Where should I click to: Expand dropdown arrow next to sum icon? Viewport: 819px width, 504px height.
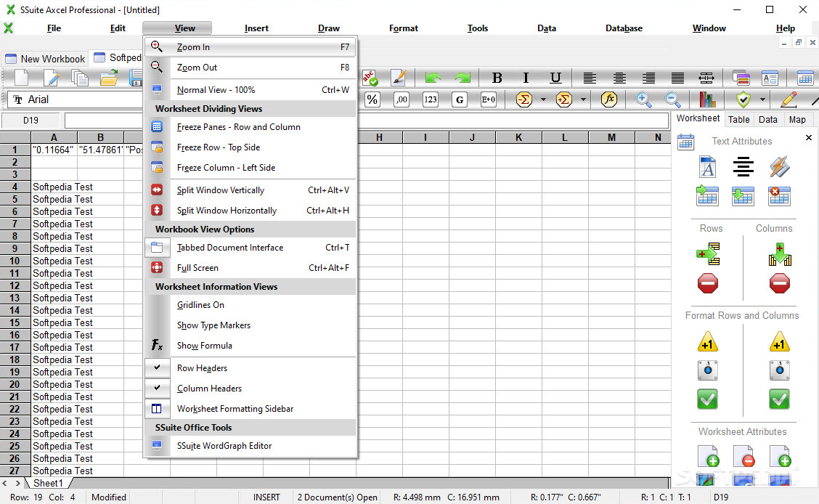pyautogui.click(x=543, y=99)
